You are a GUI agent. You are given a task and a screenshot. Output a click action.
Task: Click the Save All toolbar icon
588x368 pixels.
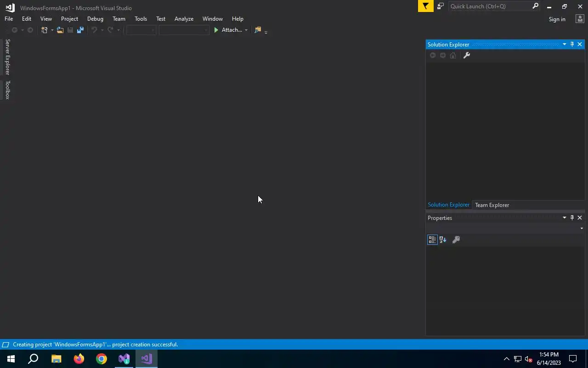(80, 30)
